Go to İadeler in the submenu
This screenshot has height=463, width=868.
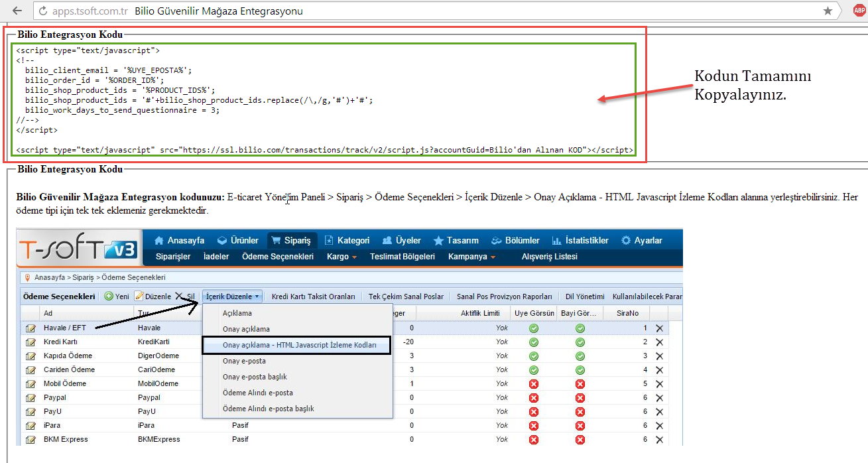point(216,257)
